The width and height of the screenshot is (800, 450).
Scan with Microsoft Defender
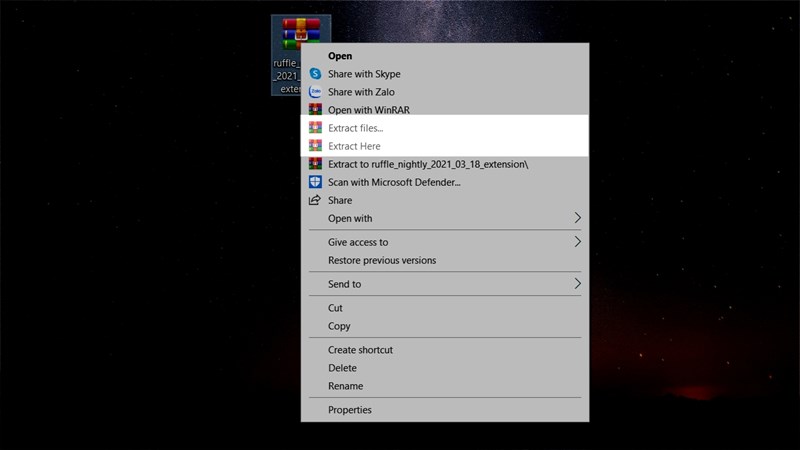coord(445,182)
